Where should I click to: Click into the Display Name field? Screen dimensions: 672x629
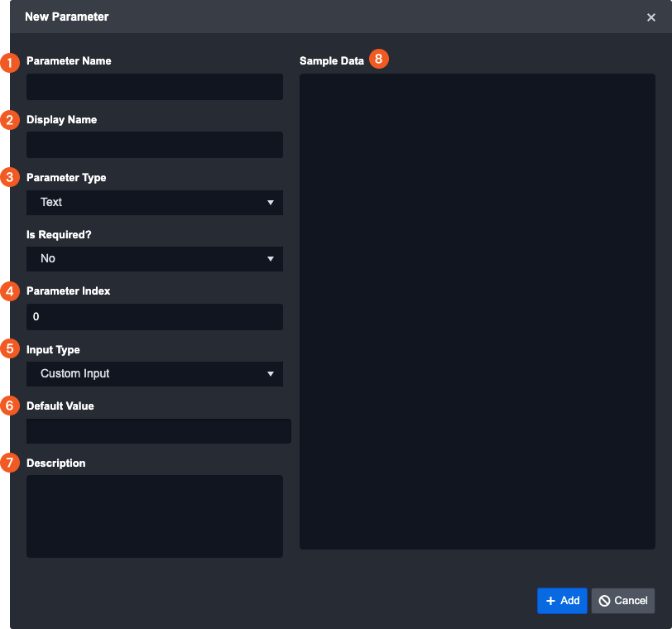pyautogui.click(x=155, y=145)
